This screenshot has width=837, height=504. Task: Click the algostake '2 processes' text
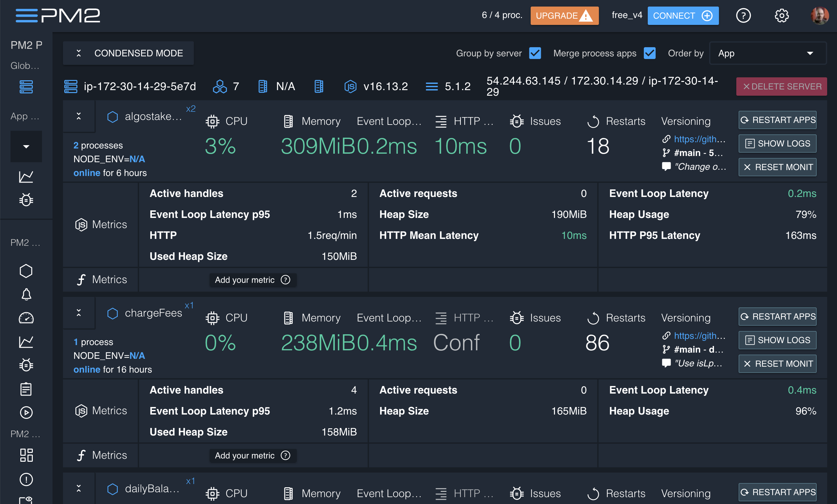pos(98,145)
